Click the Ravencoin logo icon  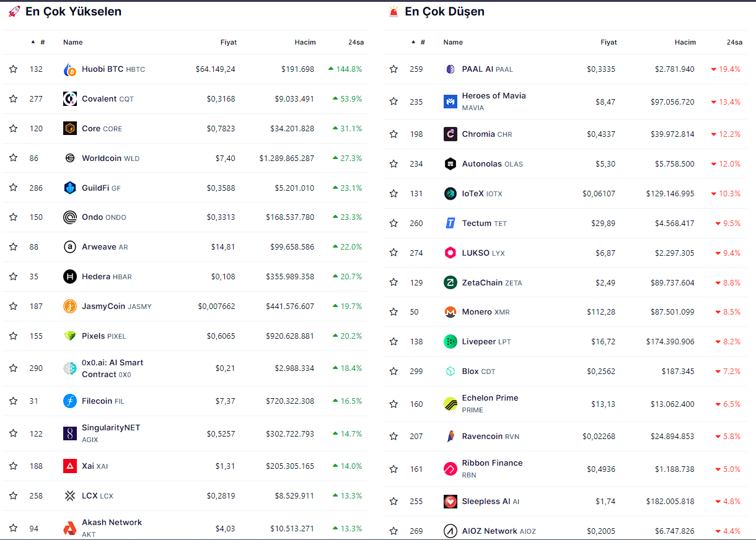click(451, 437)
